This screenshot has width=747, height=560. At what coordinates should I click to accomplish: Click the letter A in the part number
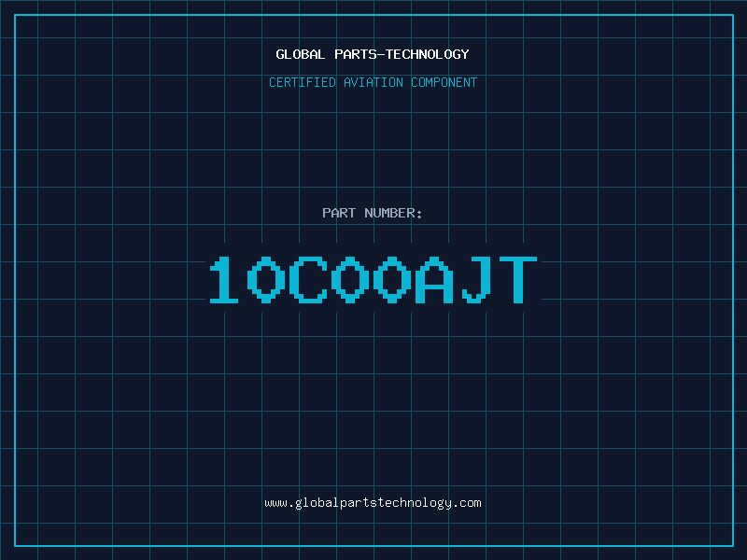(x=434, y=280)
